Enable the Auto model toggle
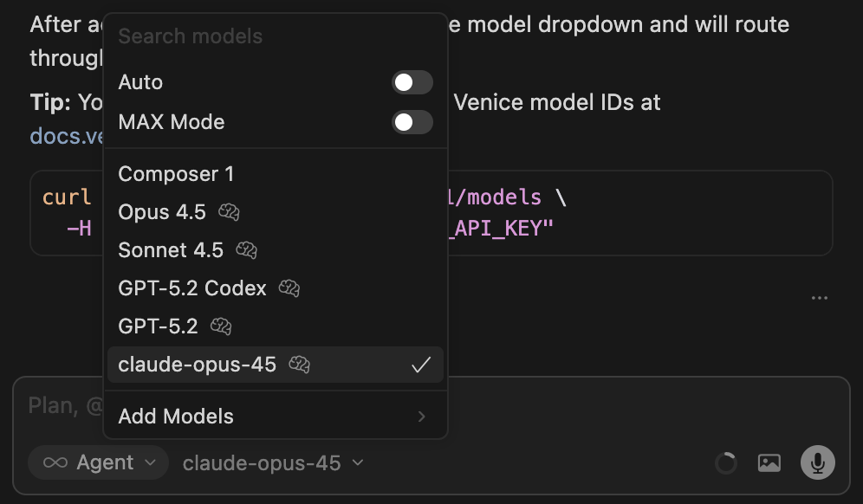The width and height of the screenshot is (863, 504). click(412, 82)
